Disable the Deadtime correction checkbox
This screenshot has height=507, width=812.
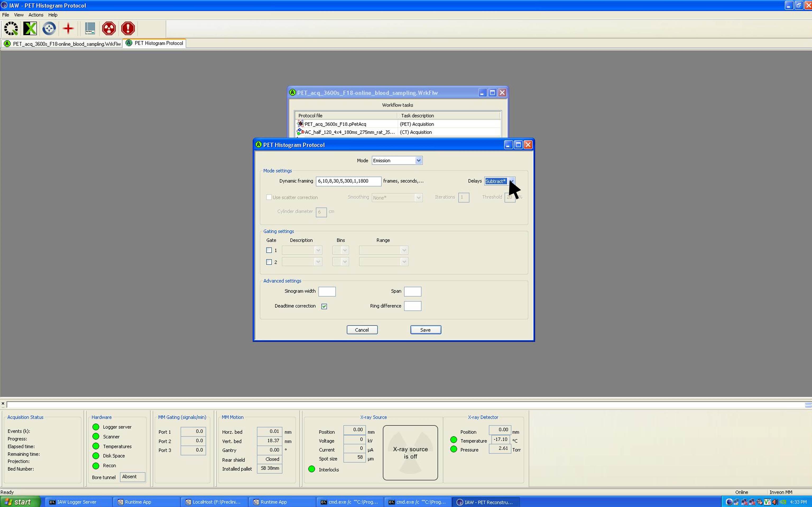pyautogui.click(x=324, y=306)
